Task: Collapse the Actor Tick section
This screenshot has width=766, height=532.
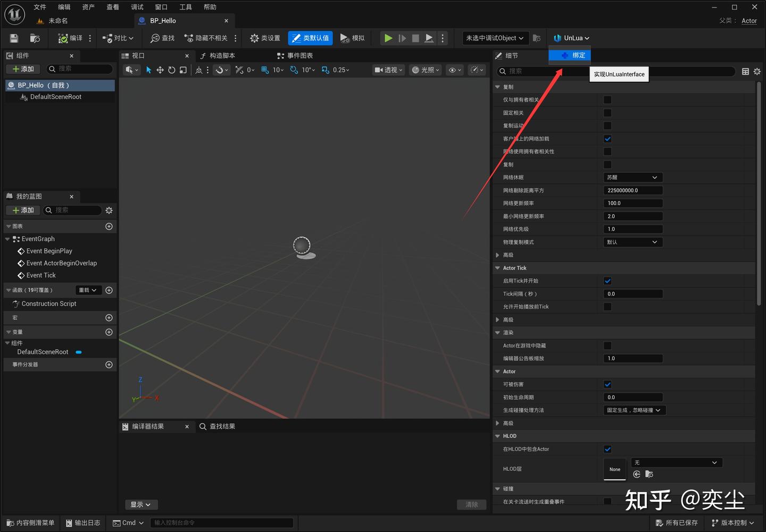Action: tap(498, 268)
